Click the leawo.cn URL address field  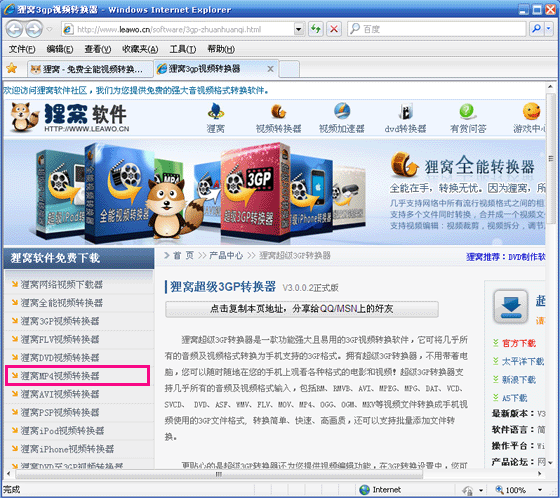click(178, 29)
